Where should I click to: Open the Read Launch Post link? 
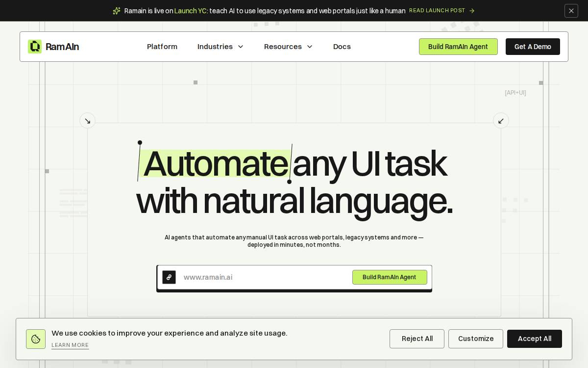442,11
